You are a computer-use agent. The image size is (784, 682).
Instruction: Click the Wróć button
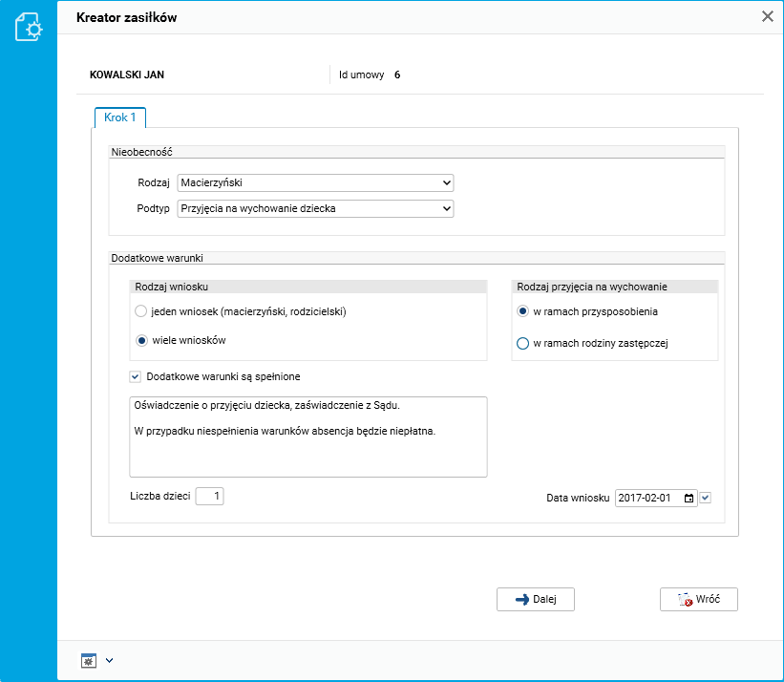tap(698, 599)
